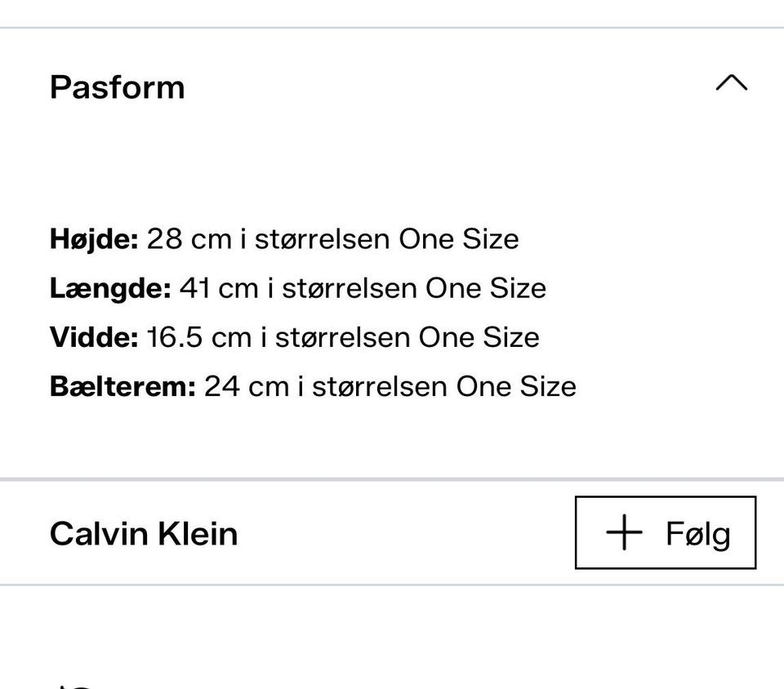This screenshot has width=784, height=689.
Task: Click the plus icon beside Følg
Action: coord(625,533)
